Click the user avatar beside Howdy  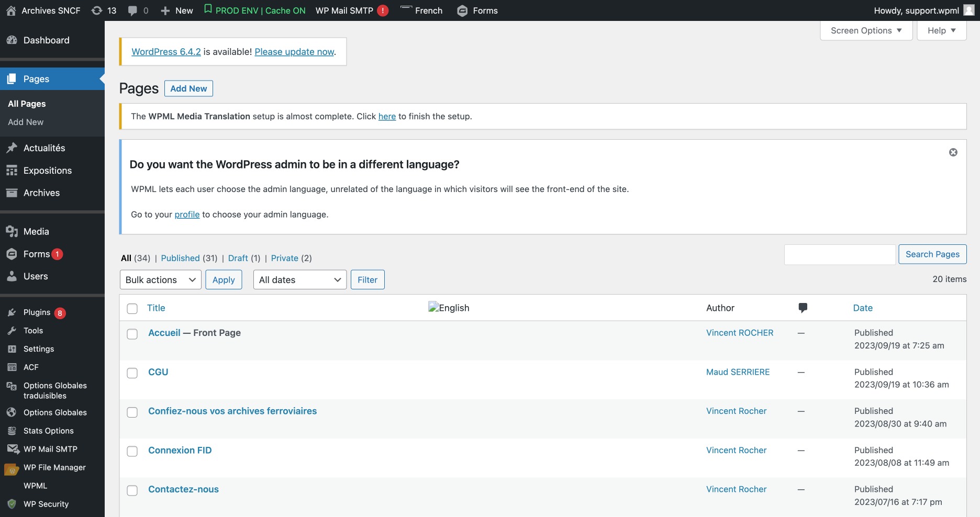click(x=969, y=10)
